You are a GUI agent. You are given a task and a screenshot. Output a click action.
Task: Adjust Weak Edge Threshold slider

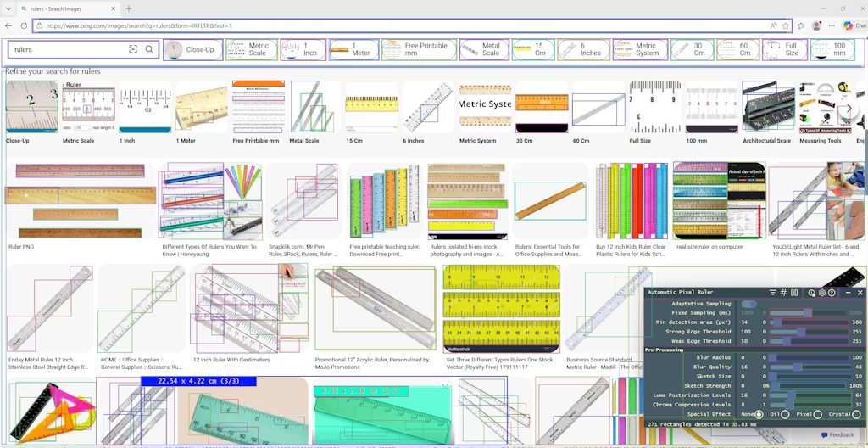tap(809, 342)
